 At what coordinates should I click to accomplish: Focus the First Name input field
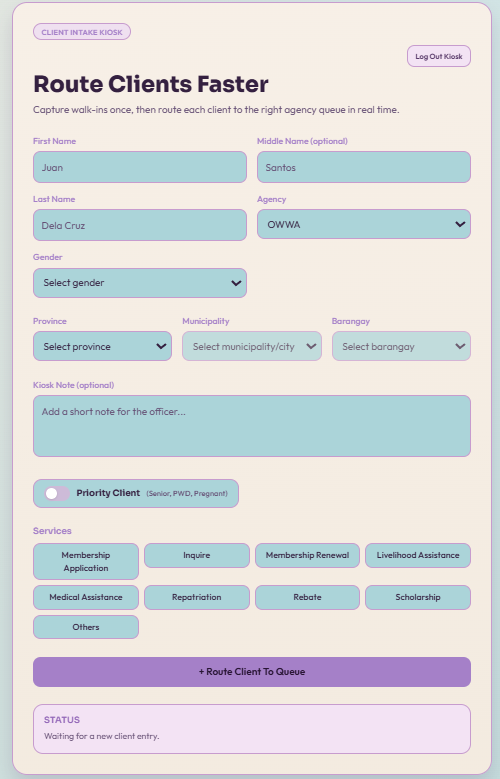pyautogui.click(x=140, y=167)
